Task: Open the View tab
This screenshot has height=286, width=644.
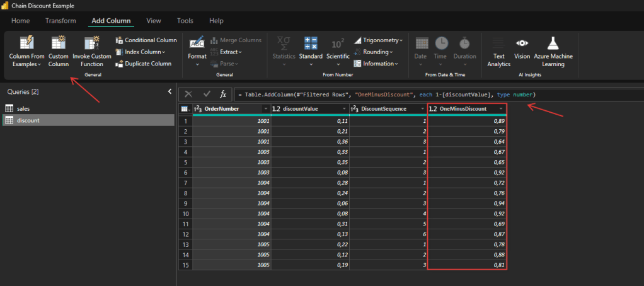Action: click(154, 21)
